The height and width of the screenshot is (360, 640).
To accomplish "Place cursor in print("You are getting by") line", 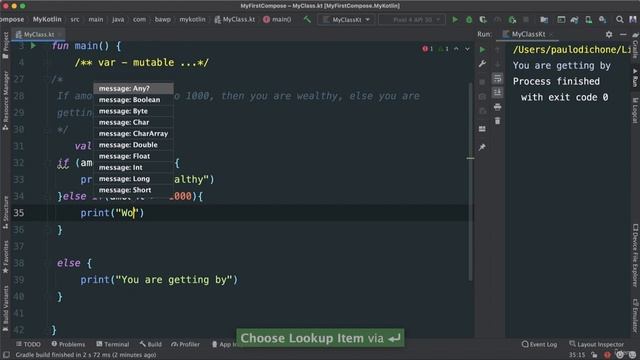I will pos(159,280).
